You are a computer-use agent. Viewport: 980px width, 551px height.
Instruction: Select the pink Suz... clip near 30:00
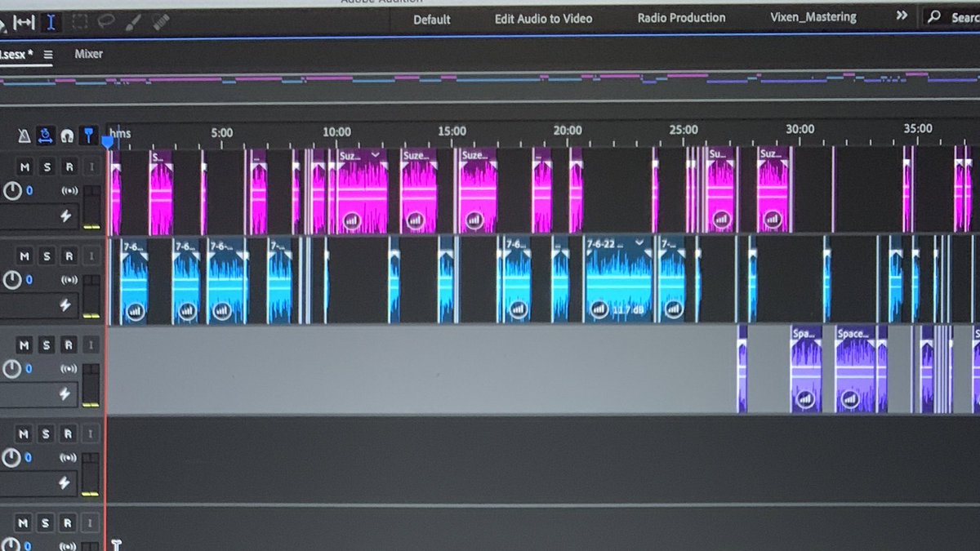click(x=773, y=189)
